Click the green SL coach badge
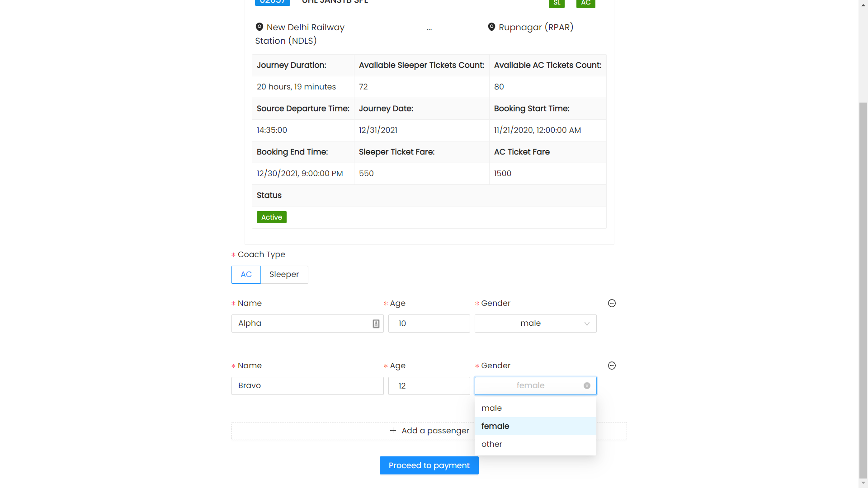 coord(557,3)
